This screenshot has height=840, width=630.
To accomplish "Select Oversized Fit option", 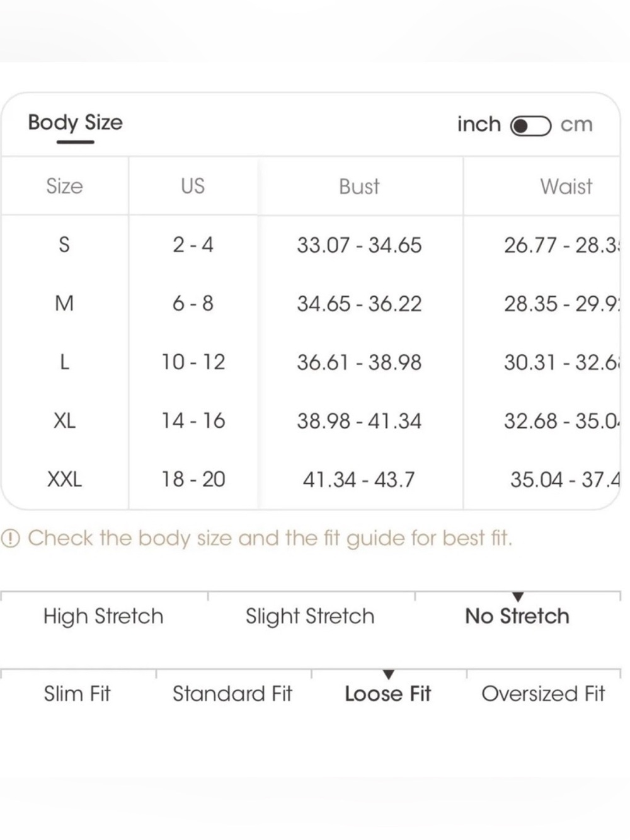I will point(543,694).
